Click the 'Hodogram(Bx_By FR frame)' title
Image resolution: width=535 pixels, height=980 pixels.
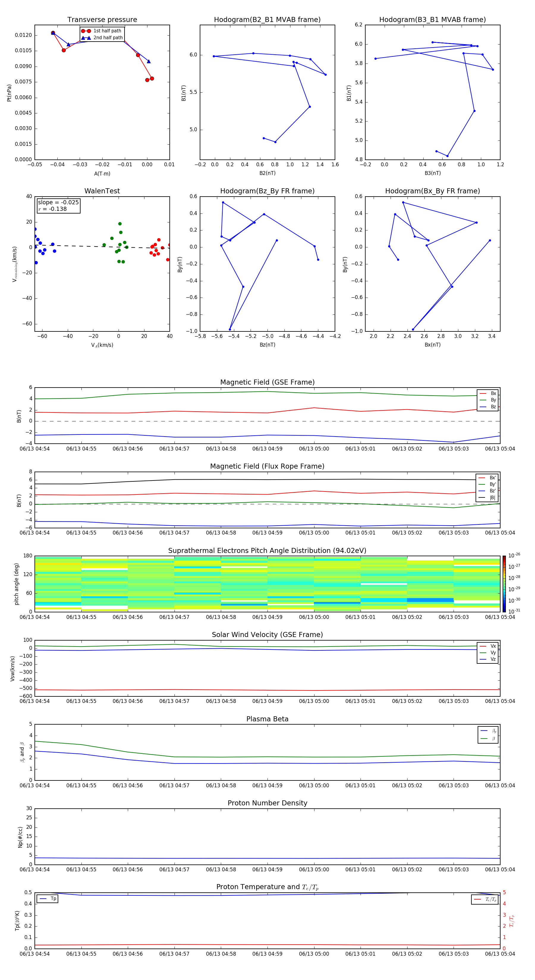click(x=432, y=191)
